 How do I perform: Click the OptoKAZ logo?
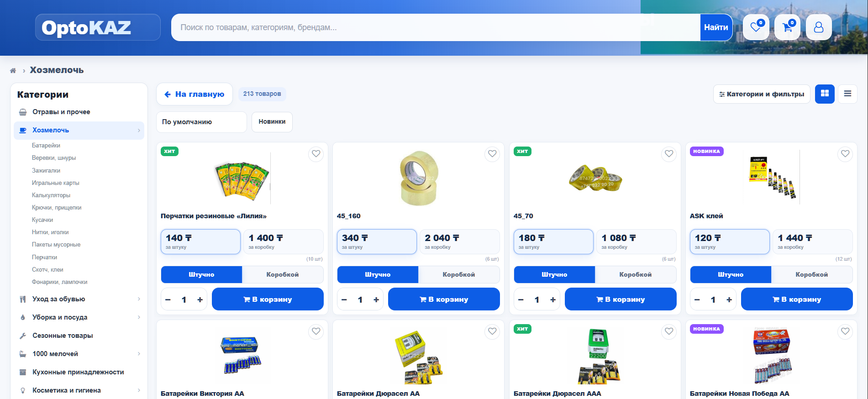click(x=98, y=27)
